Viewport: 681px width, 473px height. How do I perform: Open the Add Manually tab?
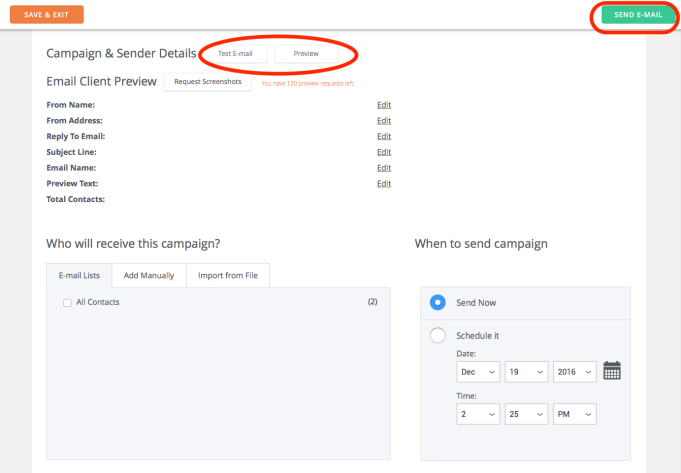148,275
